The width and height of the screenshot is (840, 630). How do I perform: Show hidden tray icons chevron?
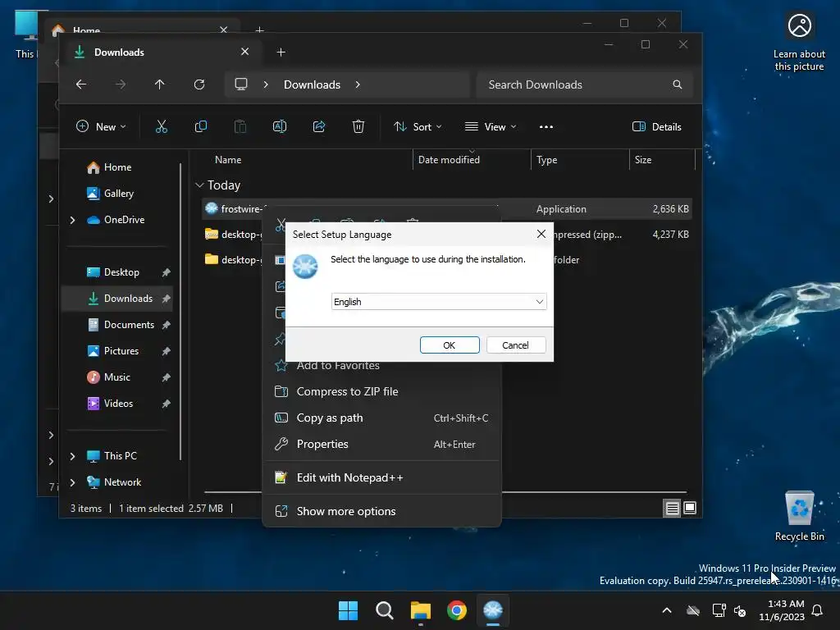point(667,610)
